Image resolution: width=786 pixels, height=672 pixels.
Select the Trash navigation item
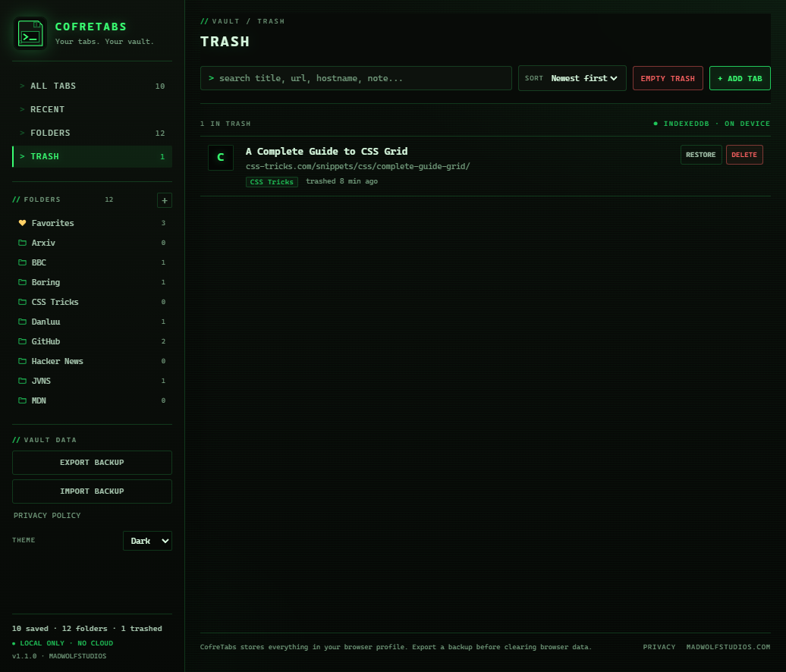point(93,156)
